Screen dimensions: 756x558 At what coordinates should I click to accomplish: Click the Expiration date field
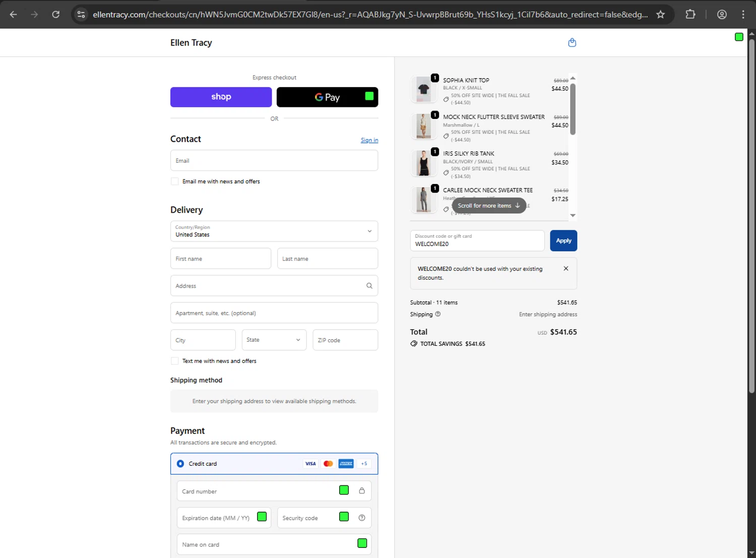point(224,518)
